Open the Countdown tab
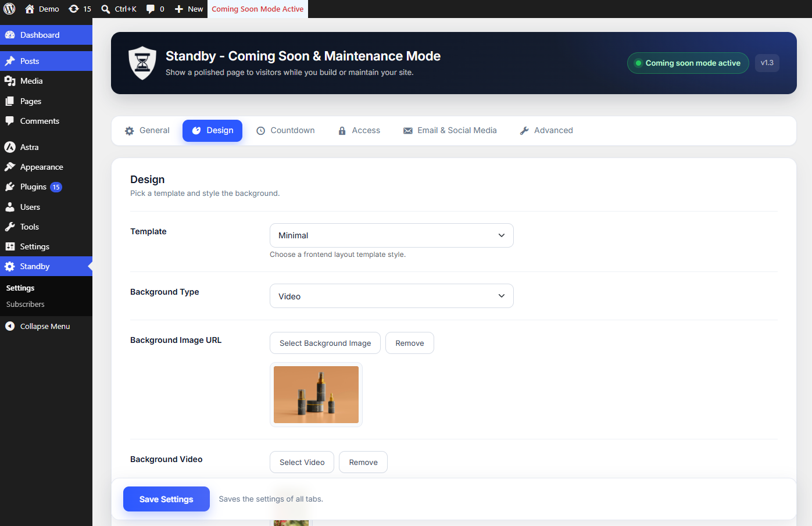 tap(285, 131)
